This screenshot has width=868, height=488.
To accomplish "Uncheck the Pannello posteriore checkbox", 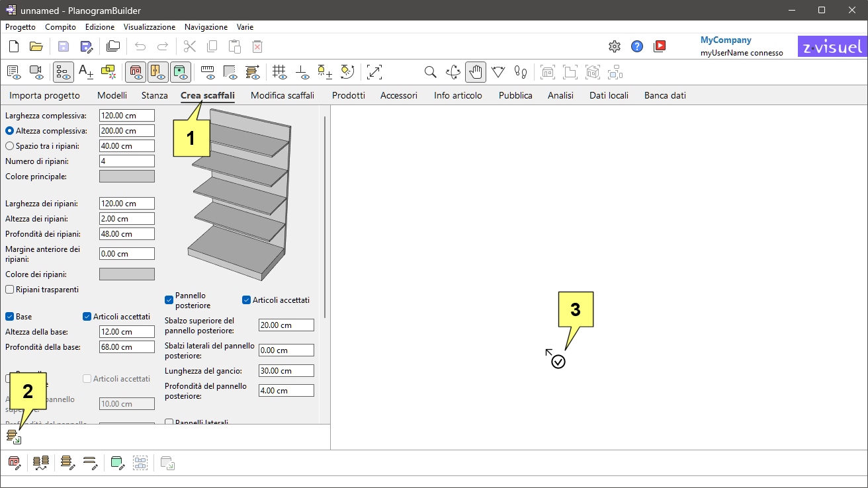I will pos(169,300).
